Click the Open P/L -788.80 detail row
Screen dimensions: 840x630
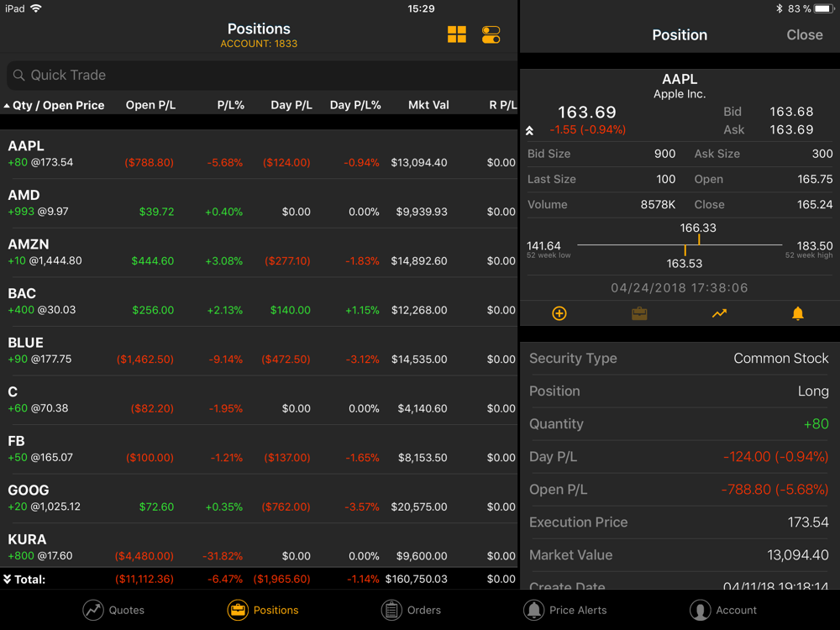pos(680,489)
